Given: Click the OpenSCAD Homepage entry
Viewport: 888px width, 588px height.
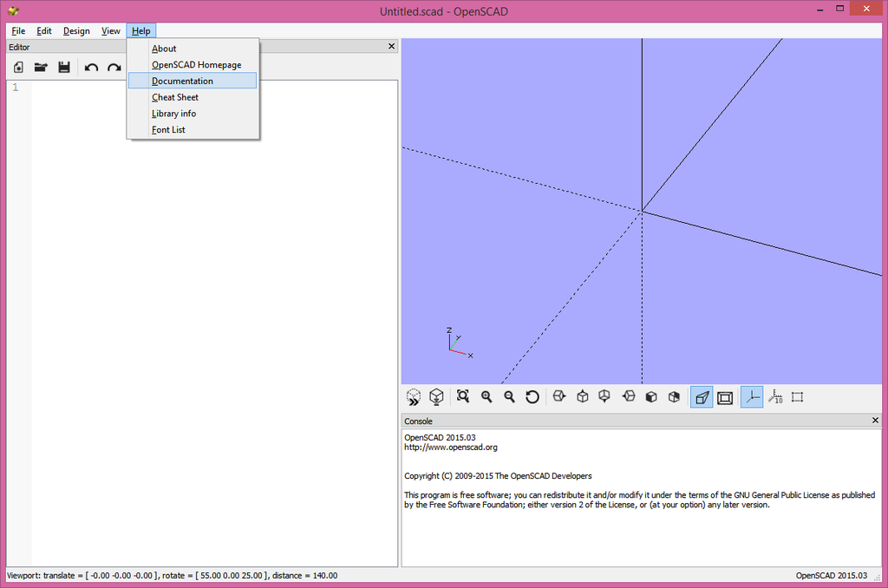Looking at the screenshot, I should pos(196,64).
